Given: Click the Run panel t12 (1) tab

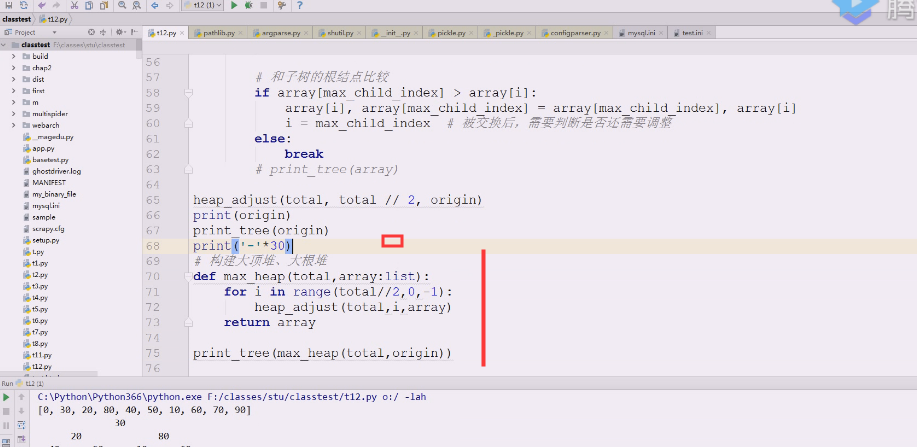Looking at the screenshot, I should click(x=30, y=384).
